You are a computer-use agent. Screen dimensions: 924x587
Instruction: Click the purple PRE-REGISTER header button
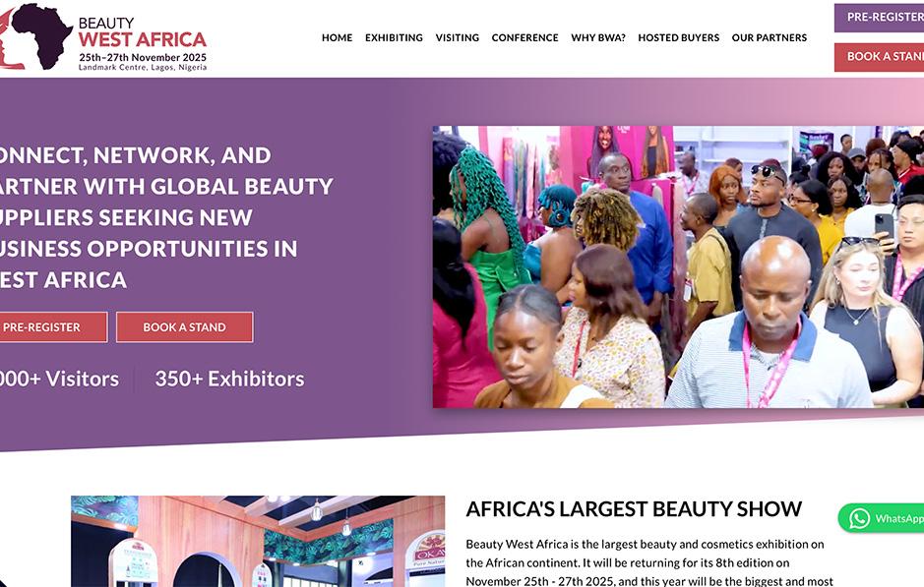[879, 18]
